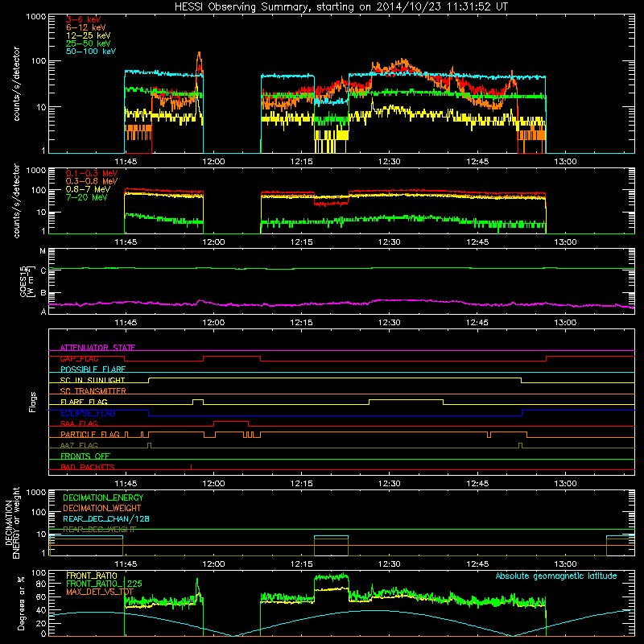The image size is (644, 644).
Task: Click the 12:00 tick under the decimation plot
Action: point(213,564)
